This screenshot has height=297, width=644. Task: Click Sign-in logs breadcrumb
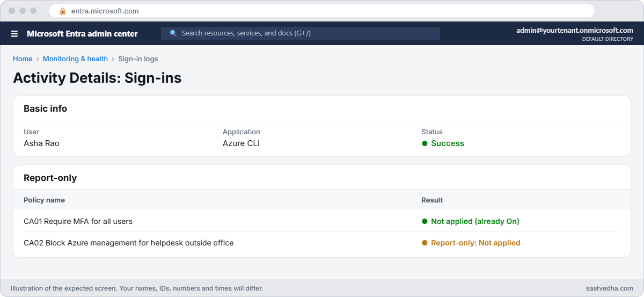138,59
